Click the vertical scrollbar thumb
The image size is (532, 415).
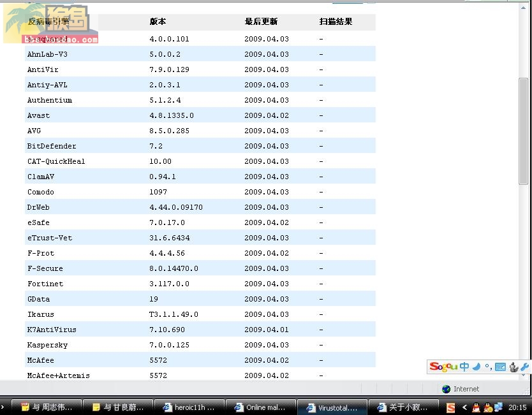523,131
